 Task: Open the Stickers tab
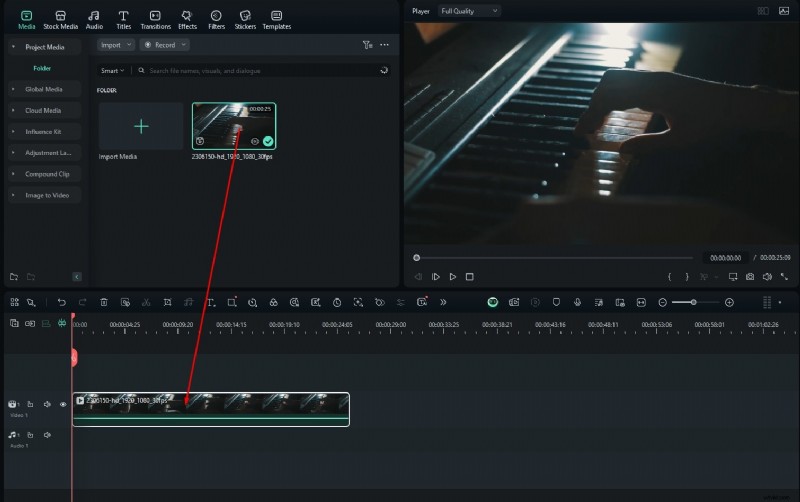[245, 20]
